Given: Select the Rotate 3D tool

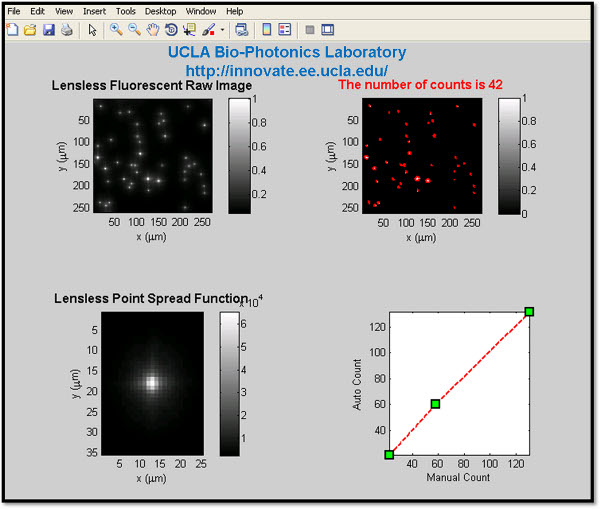Looking at the screenshot, I should 170,30.
